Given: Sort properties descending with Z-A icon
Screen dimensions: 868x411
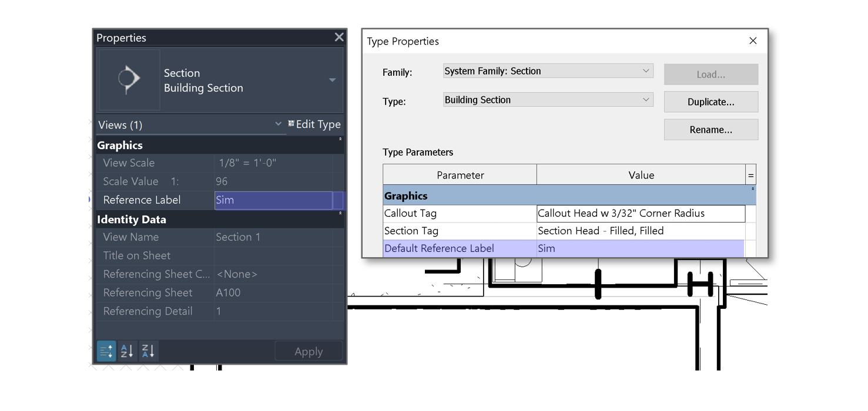Looking at the screenshot, I should 147,351.
